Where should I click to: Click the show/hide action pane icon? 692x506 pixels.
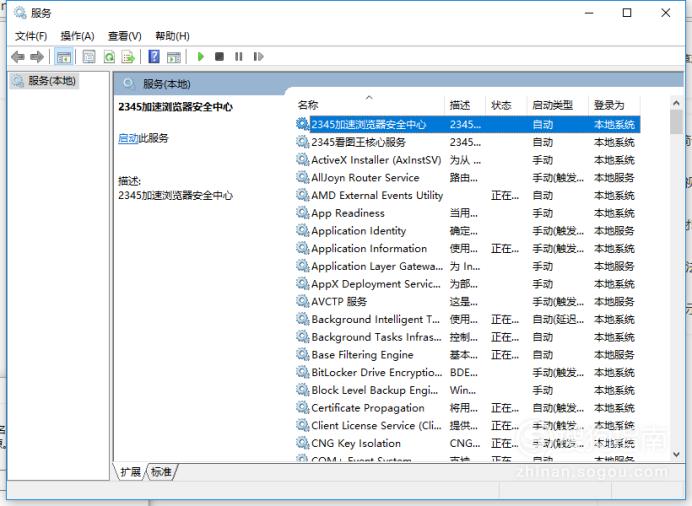coord(174,57)
